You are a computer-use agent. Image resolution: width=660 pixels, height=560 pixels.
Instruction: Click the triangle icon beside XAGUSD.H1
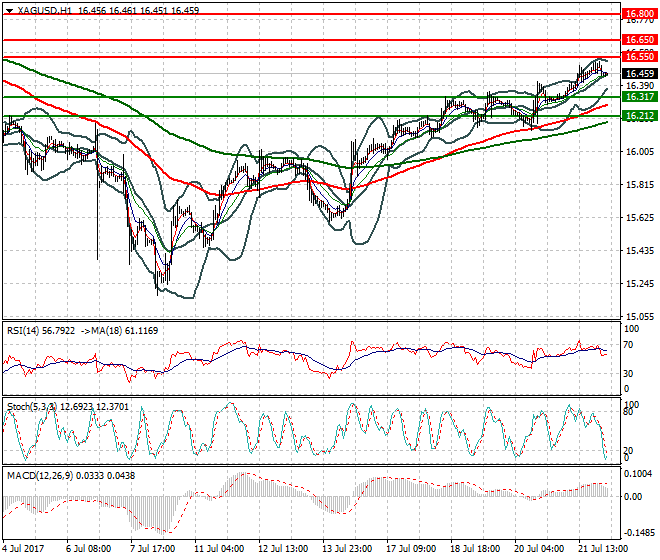9,11
